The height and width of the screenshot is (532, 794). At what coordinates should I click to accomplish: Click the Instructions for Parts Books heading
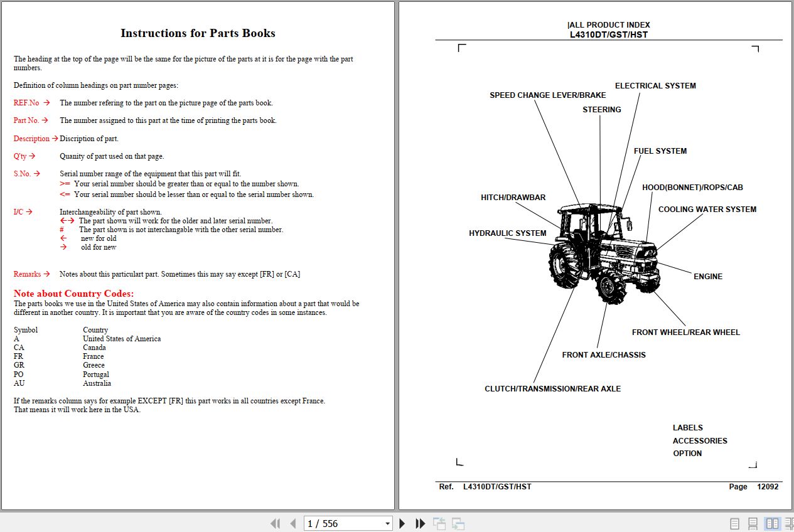click(198, 33)
